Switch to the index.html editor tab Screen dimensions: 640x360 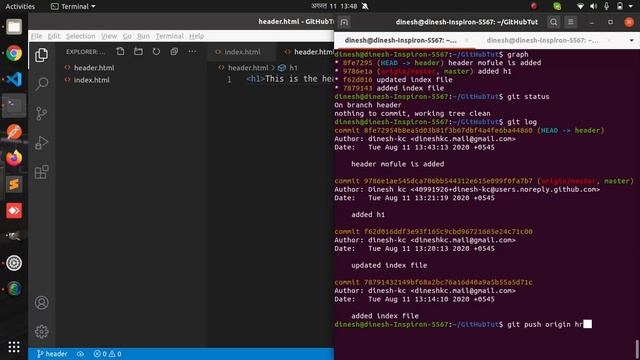[242, 52]
